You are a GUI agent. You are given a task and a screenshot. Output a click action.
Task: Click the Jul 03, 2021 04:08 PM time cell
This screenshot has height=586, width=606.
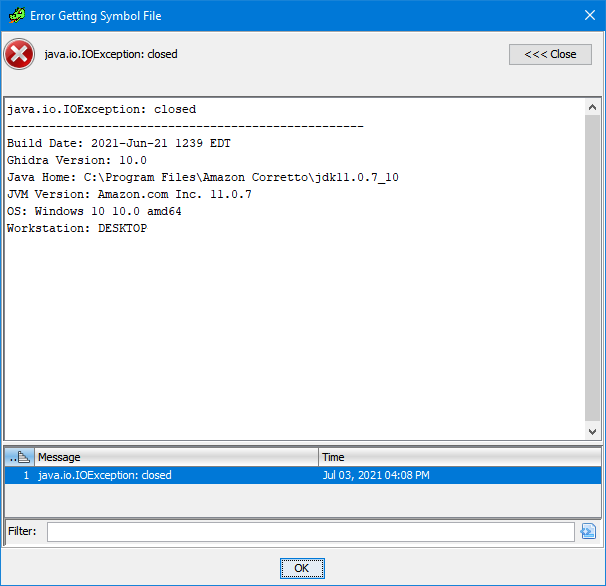376,475
